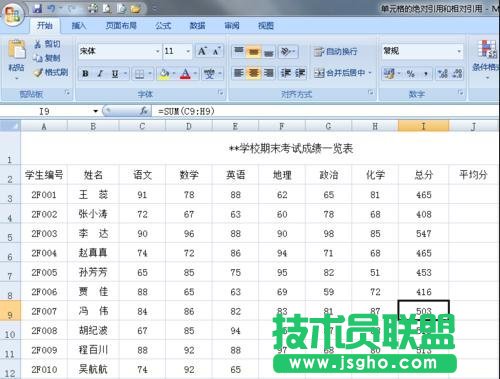This screenshot has height=379, width=500.
Task: Decrease indent
Action: point(286,73)
